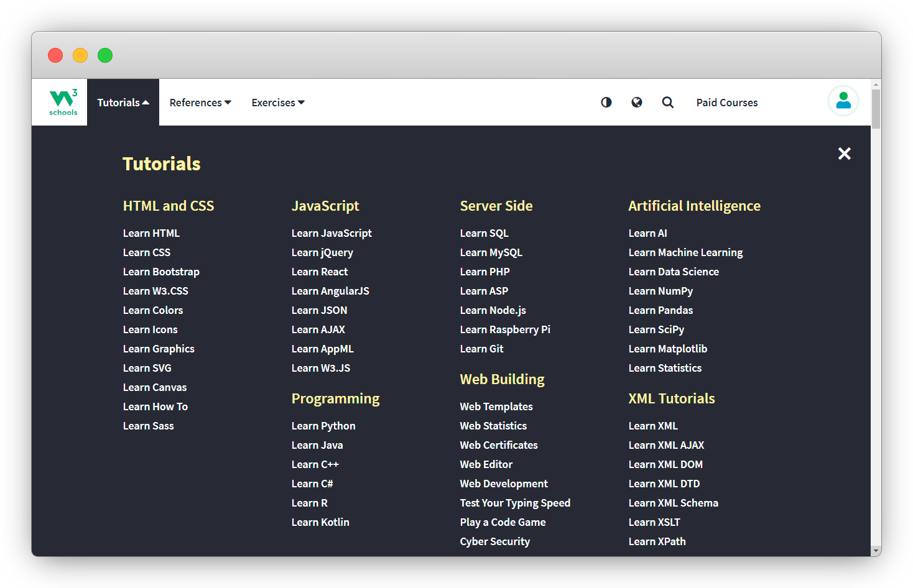Open Learn W3.CSS tutorial
913x588 pixels.
[x=155, y=291]
